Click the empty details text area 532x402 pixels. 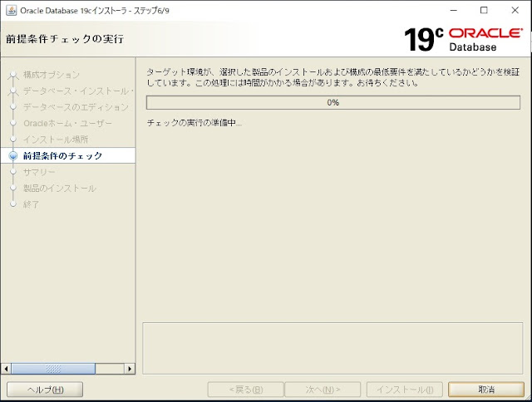[332, 349]
